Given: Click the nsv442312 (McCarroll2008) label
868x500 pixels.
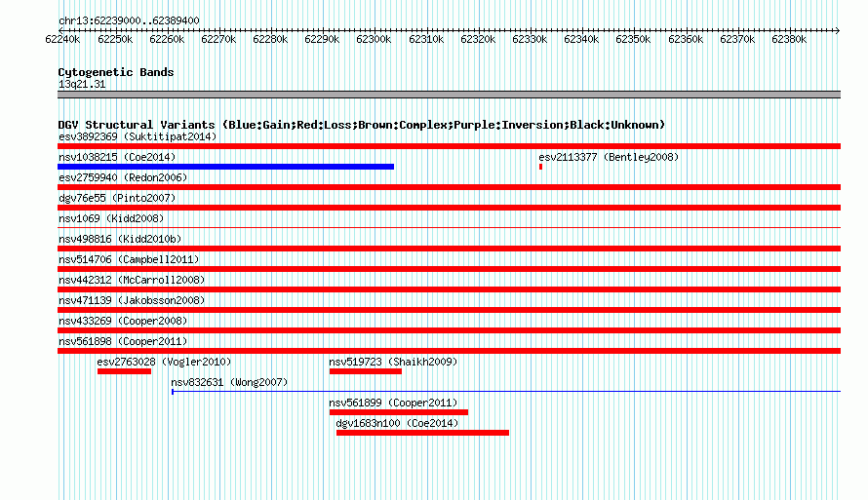Looking at the screenshot, I should click(x=132, y=280).
